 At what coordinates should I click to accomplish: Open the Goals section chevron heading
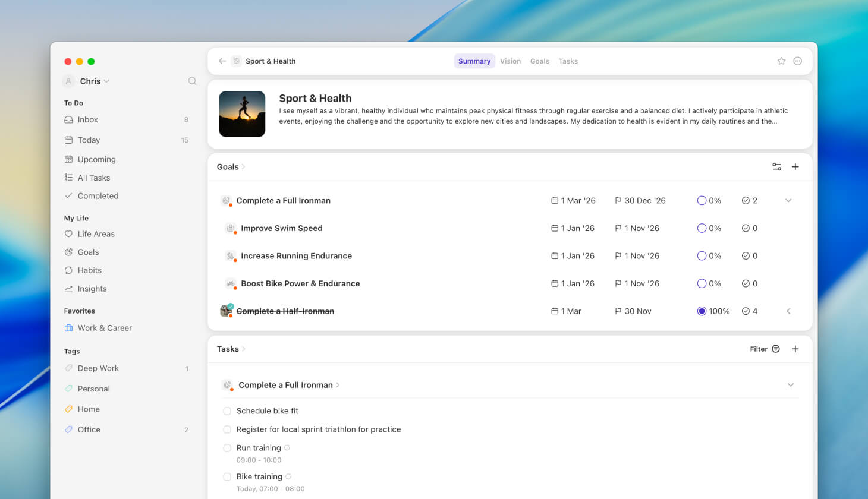click(231, 167)
